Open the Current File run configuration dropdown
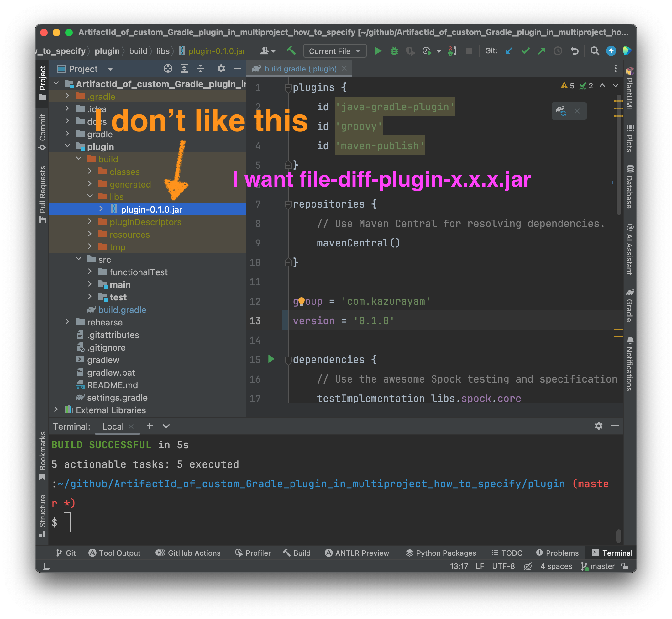This screenshot has height=619, width=672. [x=334, y=51]
